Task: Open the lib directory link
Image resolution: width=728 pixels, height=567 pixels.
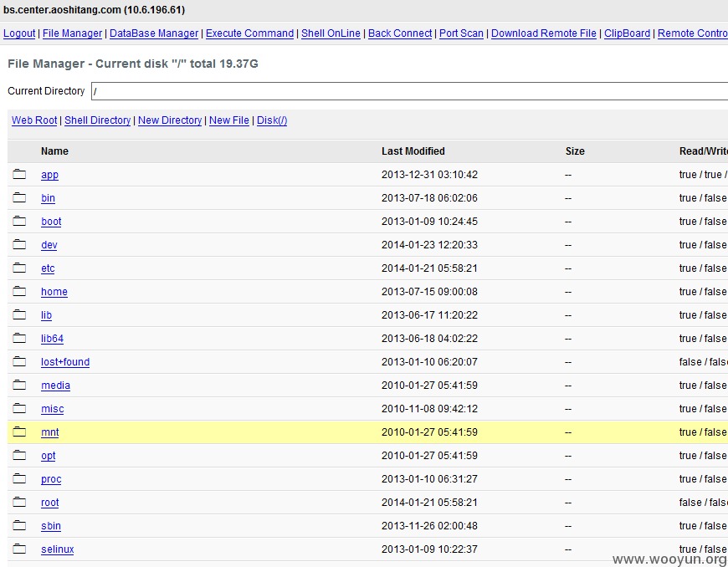Action: pos(46,315)
